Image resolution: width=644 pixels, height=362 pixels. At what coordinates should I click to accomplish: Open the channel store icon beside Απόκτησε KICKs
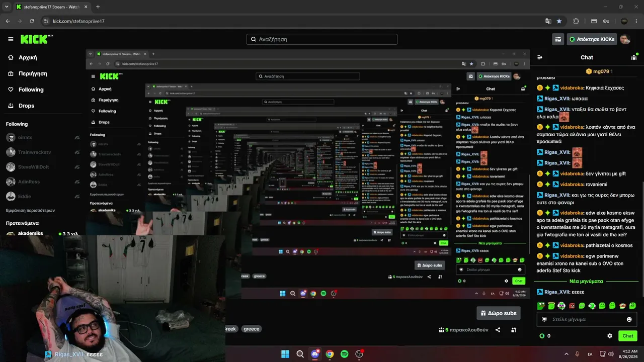pos(558,39)
